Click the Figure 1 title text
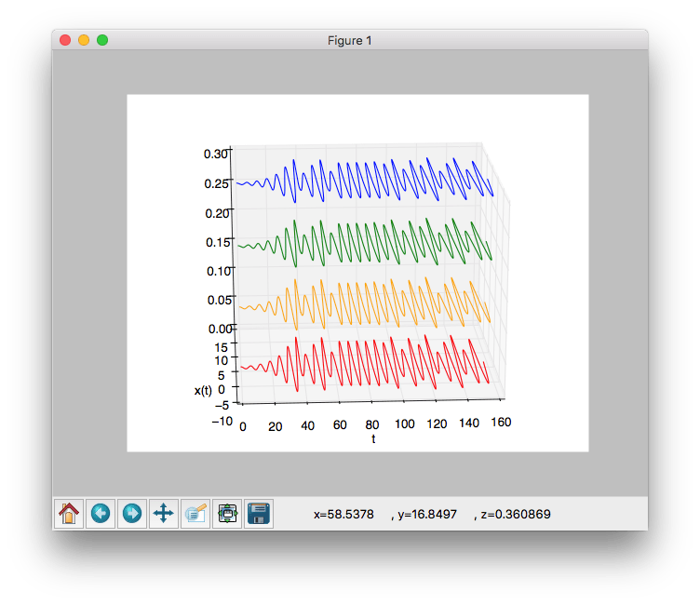 click(x=350, y=41)
